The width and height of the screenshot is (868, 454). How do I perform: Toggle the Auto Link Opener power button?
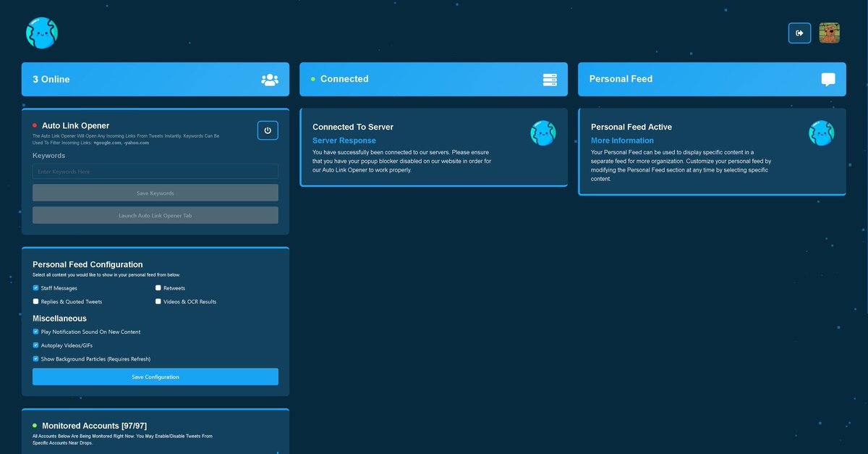268,130
